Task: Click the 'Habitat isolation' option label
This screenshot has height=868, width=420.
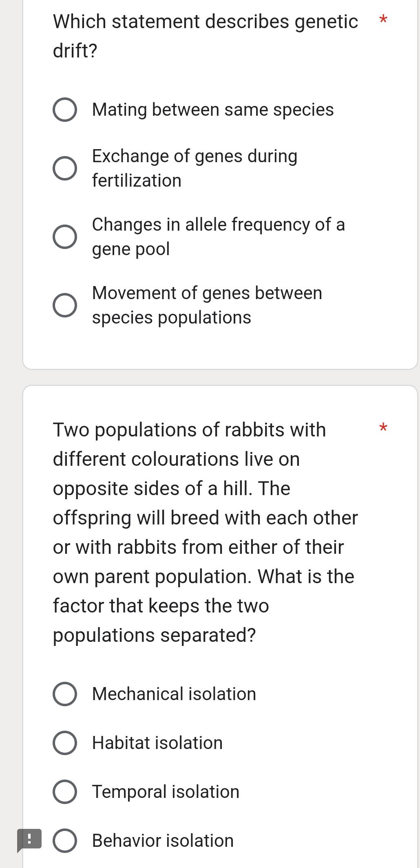Action: [157, 742]
